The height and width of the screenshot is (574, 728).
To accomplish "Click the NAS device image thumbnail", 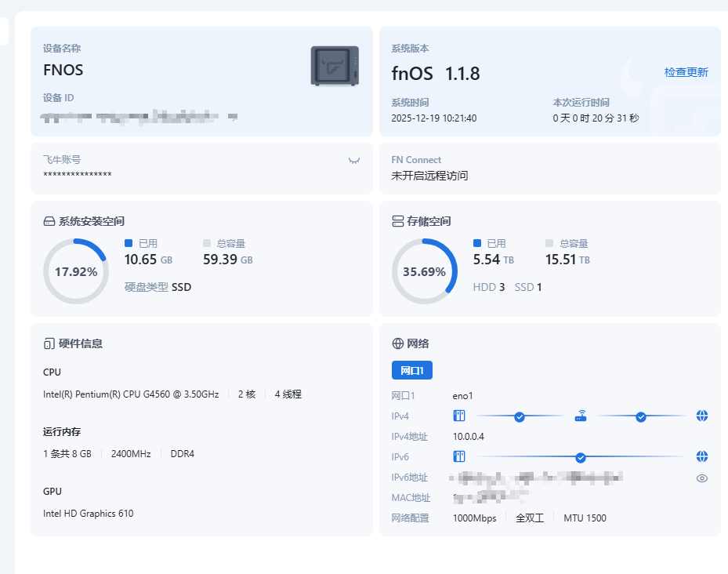I will pyautogui.click(x=335, y=66).
